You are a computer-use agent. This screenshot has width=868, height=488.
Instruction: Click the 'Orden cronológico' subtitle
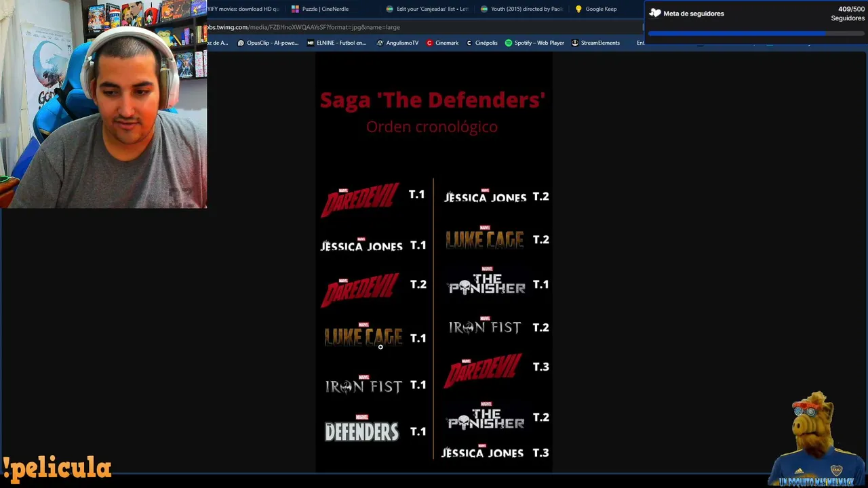pos(432,127)
